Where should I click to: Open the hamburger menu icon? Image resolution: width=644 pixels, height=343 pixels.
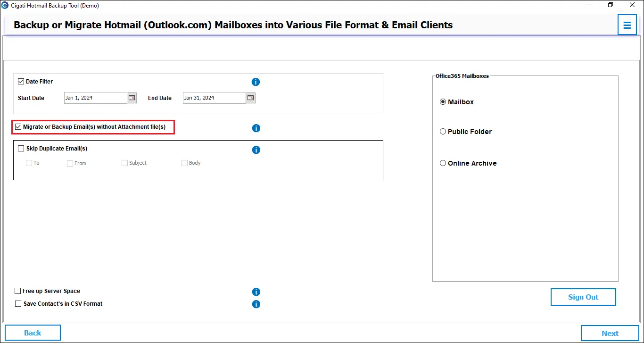pos(627,25)
